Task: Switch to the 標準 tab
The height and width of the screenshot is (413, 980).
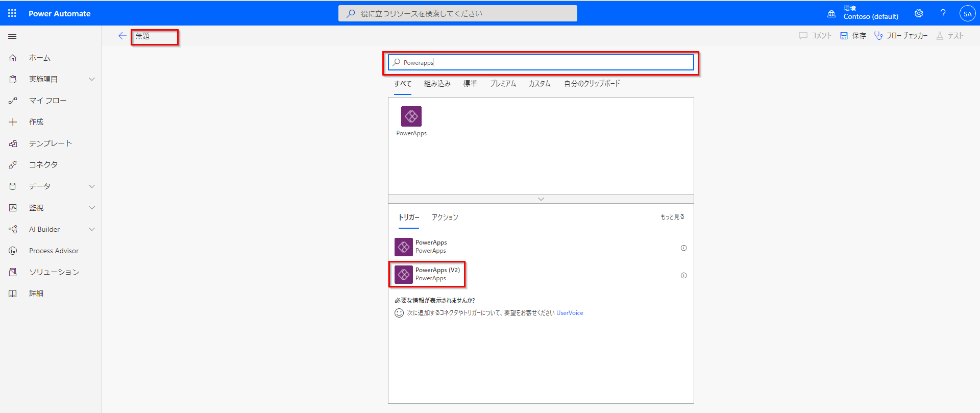Action: 470,84
